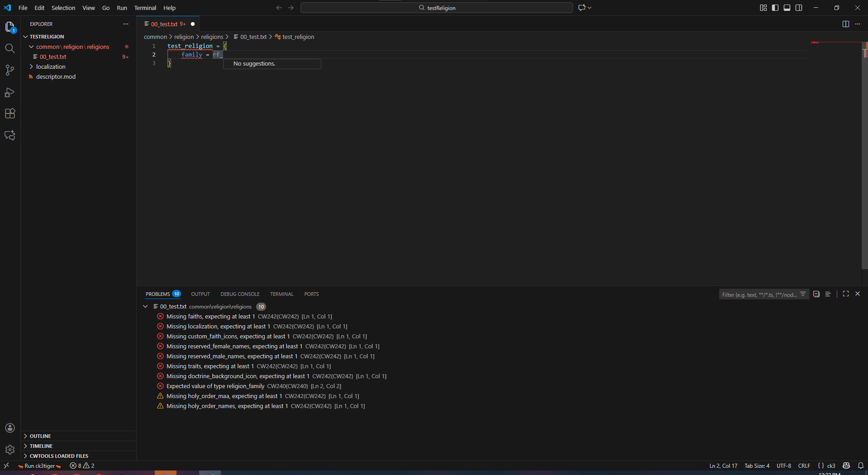Open the View menu

pos(89,8)
